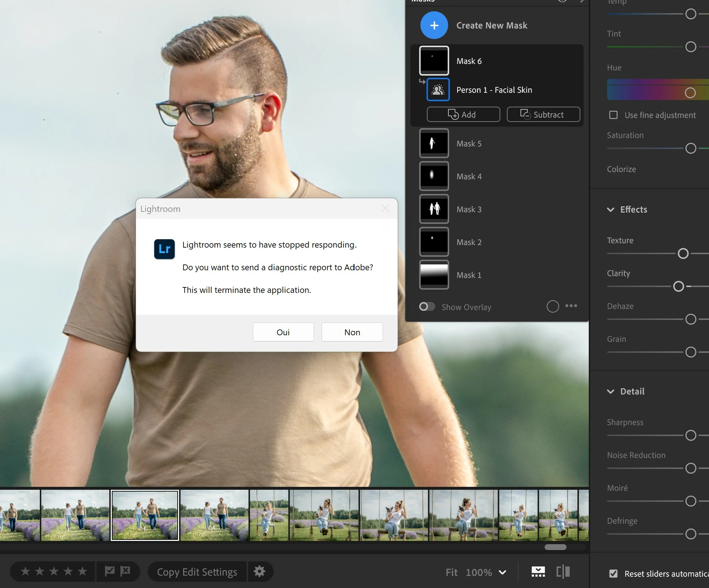Open the Copy Edit Settings gear icon

tap(259, 572)
